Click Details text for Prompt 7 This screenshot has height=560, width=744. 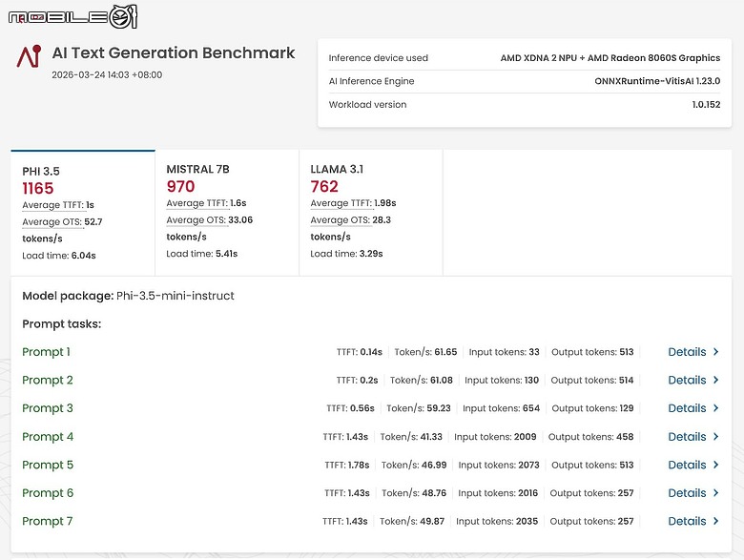tap(687, 522)
